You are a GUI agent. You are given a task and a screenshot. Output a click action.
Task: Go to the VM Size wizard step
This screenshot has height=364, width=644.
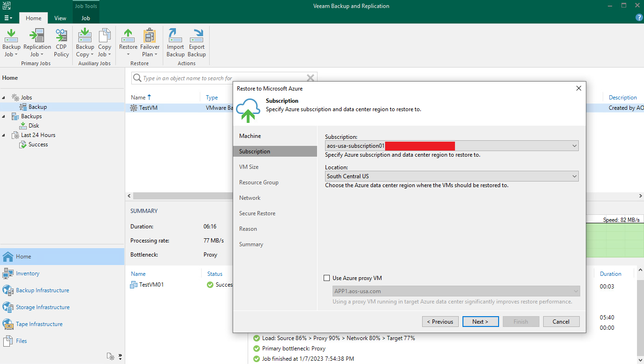[x=249, y=167]
